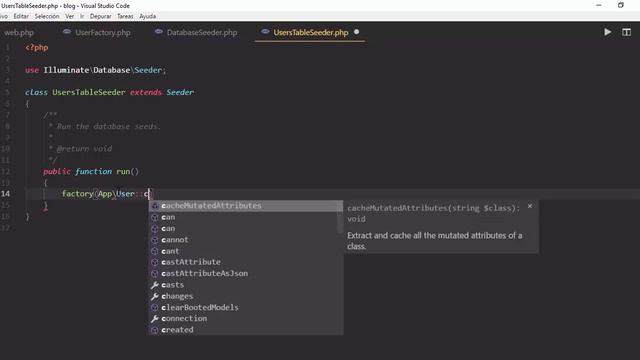Image resolution: width=640 pixels, height=360 pixels.
Task: Click the '@return void' comment
Action: (x=84, y=149)
